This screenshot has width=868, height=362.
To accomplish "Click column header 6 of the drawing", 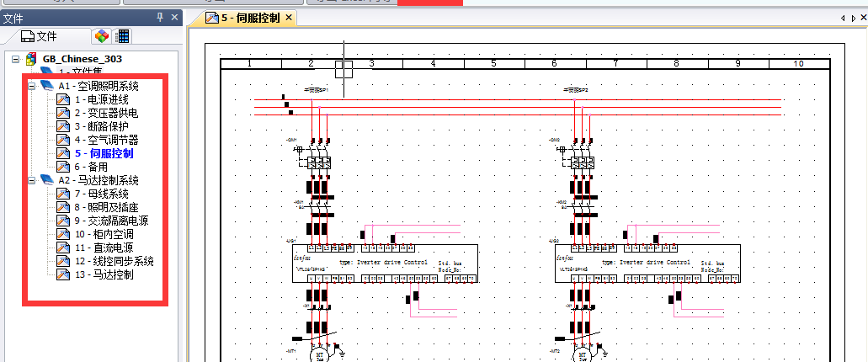I will click(555, 64).
